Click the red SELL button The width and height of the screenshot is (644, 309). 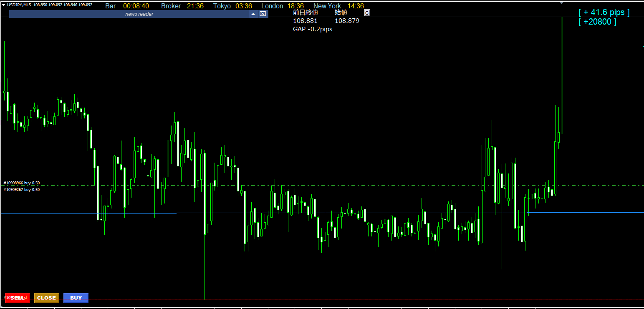coord(17,298)
